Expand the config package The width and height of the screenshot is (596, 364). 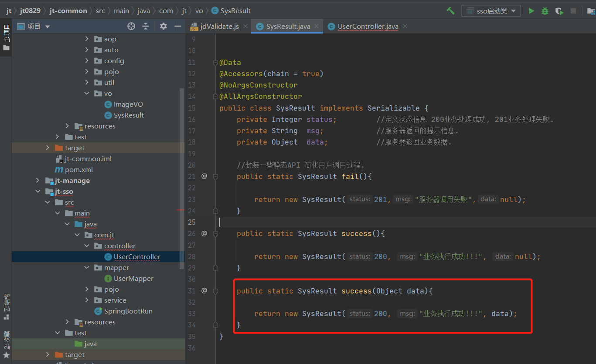point(87,61)
